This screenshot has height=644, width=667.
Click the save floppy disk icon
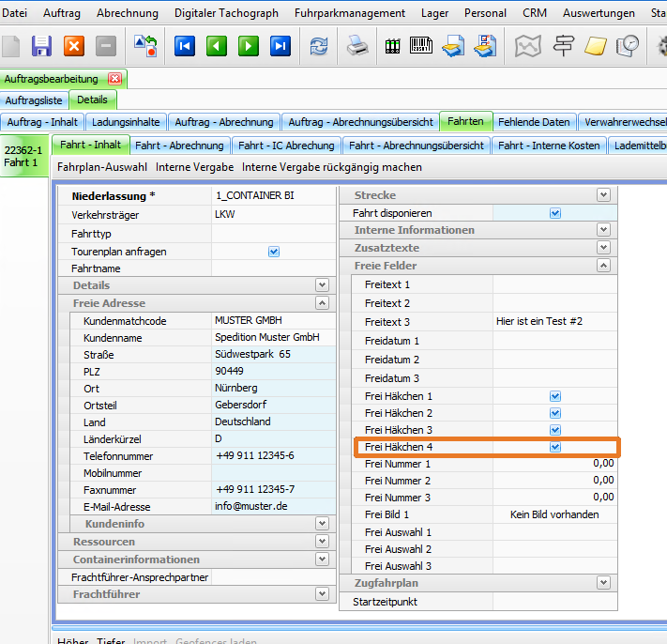(41, 46)
